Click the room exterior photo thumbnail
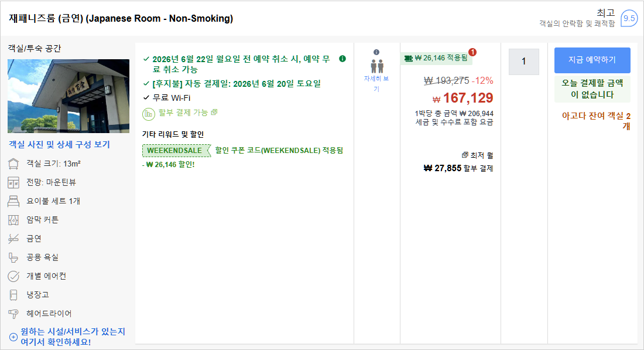Screen dimensions: 644x350 coord(68,96)
